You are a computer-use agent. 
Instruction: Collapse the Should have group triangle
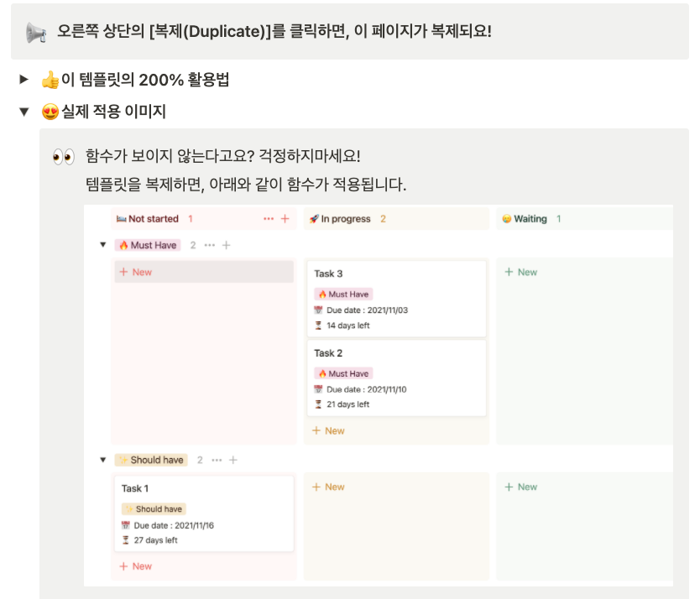point(103,460)
